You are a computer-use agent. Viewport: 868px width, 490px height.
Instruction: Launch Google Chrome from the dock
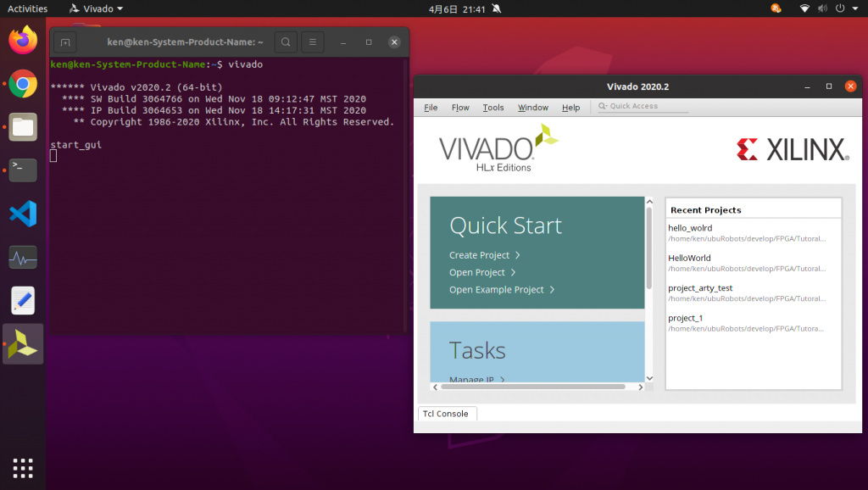(x=23, y=84)
